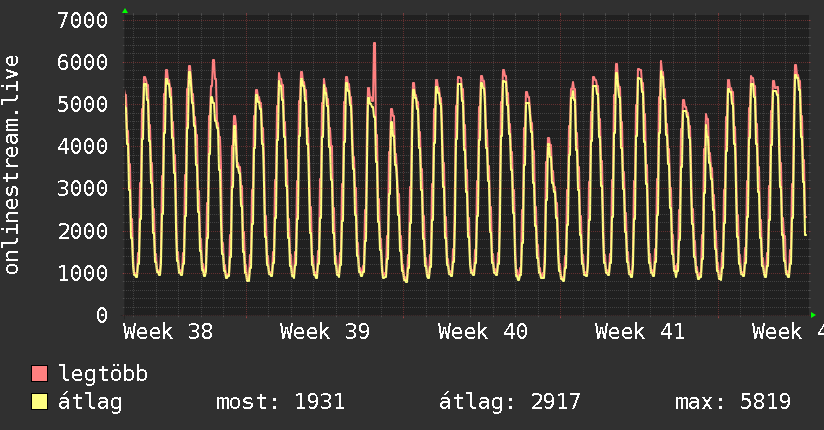Select the legtöbb legend label

coord(104,374)
